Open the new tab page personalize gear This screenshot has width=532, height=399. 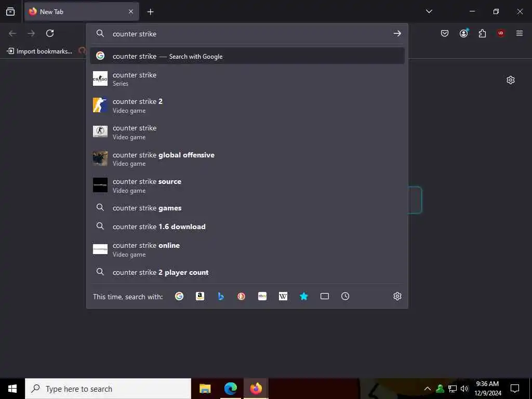(x=511, y=80)
